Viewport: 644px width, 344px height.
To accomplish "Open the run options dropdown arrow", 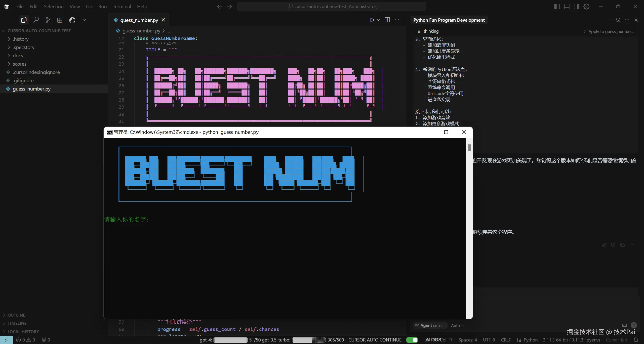I will click(378, 20).
